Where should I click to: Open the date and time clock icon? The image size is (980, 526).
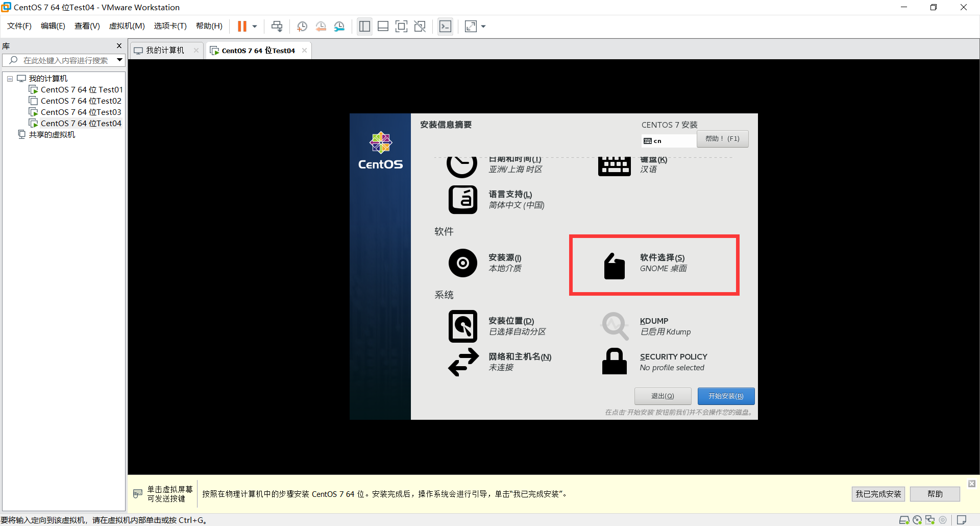pyautogui.click(x=462, y=167)
